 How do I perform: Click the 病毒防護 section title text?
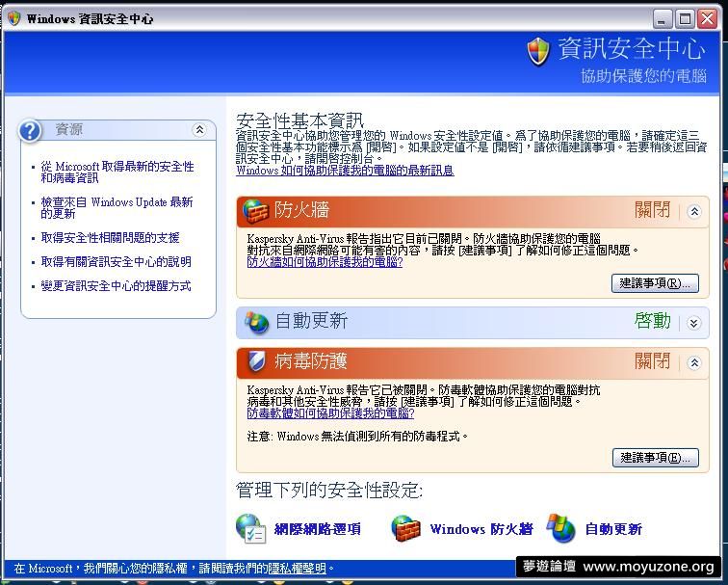[x=311, y=360]
